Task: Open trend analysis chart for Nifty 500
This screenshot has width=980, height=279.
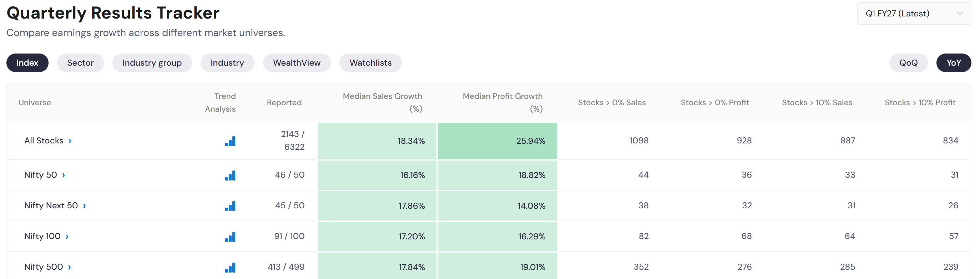Action: 230,268
